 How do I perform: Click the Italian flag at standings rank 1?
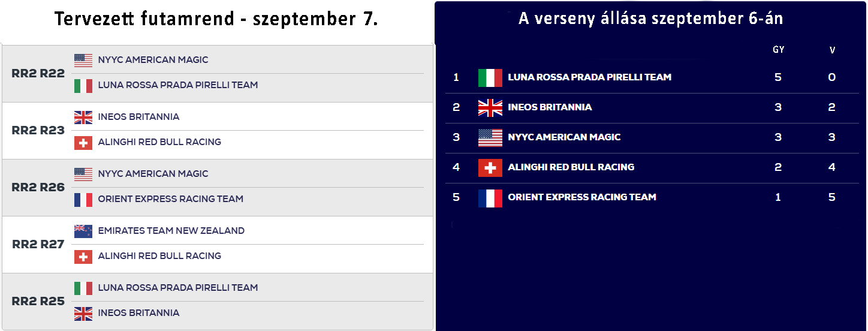[490, 78]
